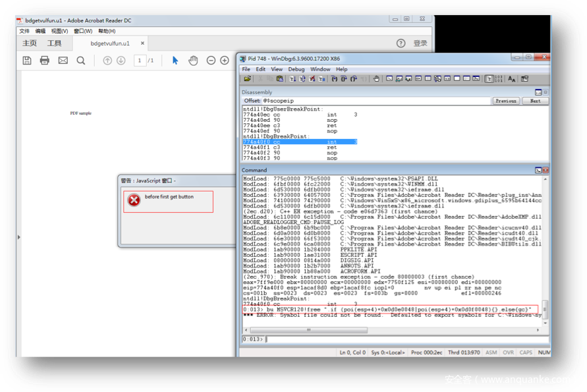The width and height of the screenshot is (587, 392).
Task: Click the WinDbg breakpoint hand icon
Action: 376,78
